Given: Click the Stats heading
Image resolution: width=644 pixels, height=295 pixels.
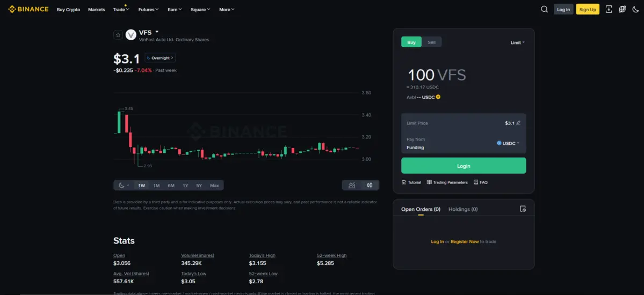Looking at the screenshot, I should tap(124, 240).
